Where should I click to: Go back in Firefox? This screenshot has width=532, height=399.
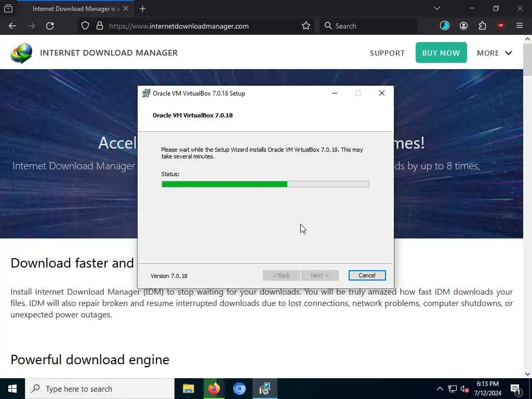click(x=12, y=26)
